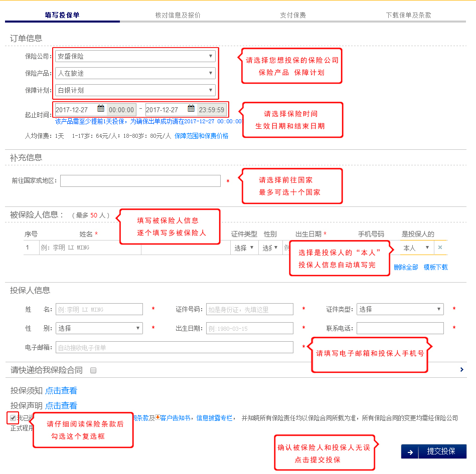Screen dimensions: 476x474
Task: Go to the 支付保费 step tab
Action: (x=293, y=15)
